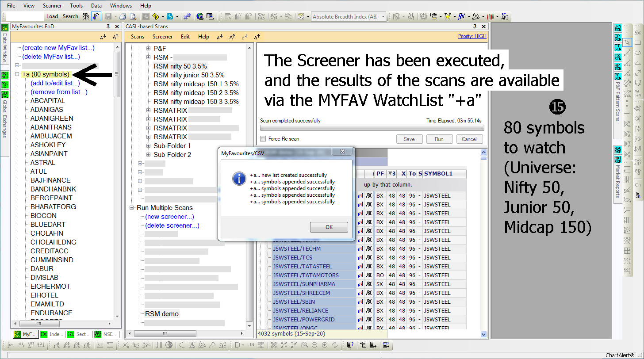The image size is (644, 359).
Task: Click the scan results vertical scrollbar
Action: coord(483,243)
